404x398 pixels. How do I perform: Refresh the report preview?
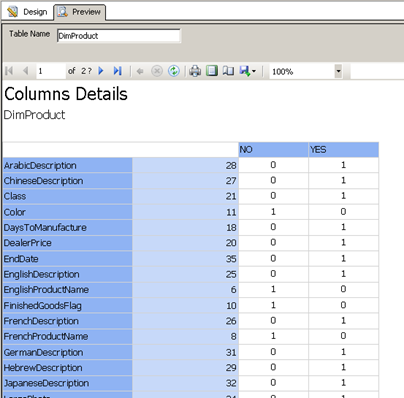click(174, 71)
